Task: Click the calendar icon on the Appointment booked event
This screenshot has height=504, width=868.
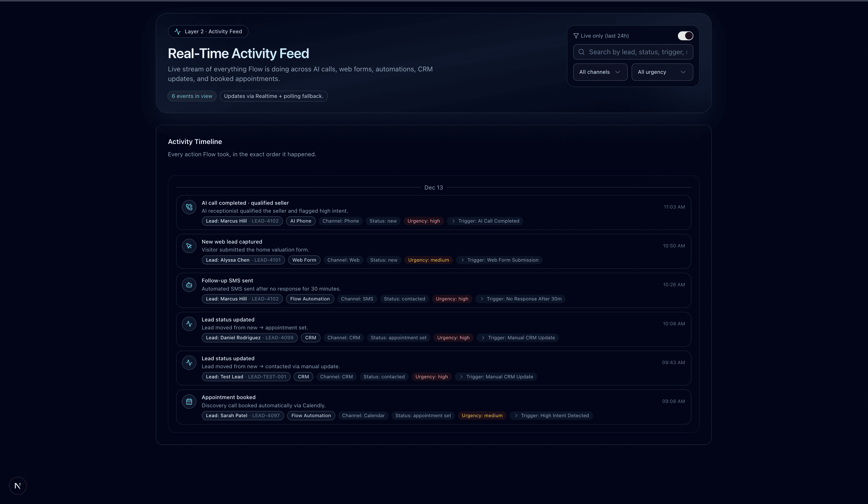Action: click(x=189, y=401)
